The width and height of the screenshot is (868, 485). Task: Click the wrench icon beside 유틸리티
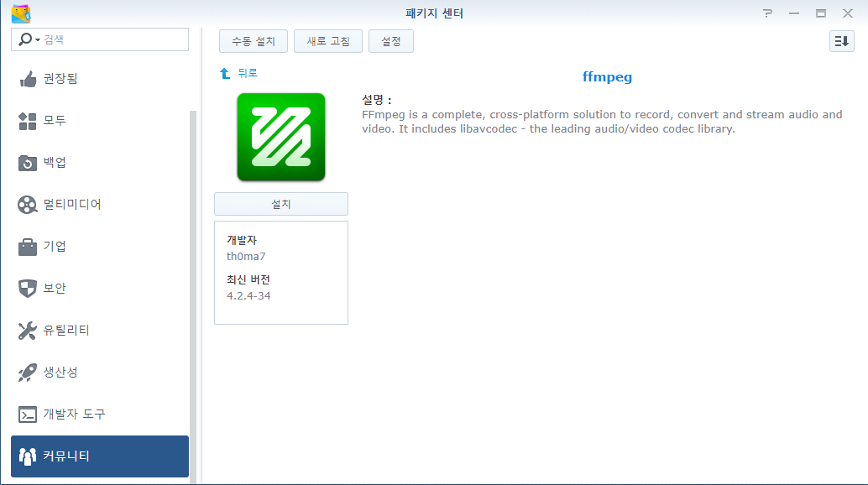pyautogui.click(x=27, y=331)
